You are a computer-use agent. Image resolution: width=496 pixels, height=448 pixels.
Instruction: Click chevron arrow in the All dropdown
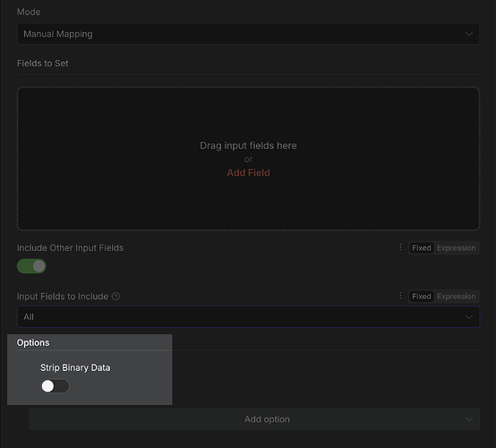pyautogui.click(x=469, y=317)
